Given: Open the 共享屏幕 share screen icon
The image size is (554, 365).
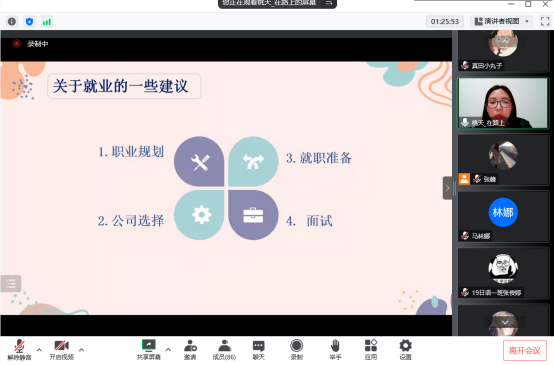Looking at the screenshot, I should point(148,349).
